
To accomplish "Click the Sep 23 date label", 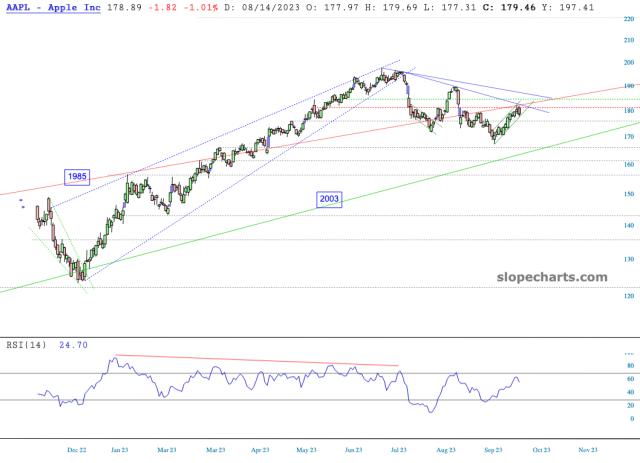I will (x=493, y=450).
